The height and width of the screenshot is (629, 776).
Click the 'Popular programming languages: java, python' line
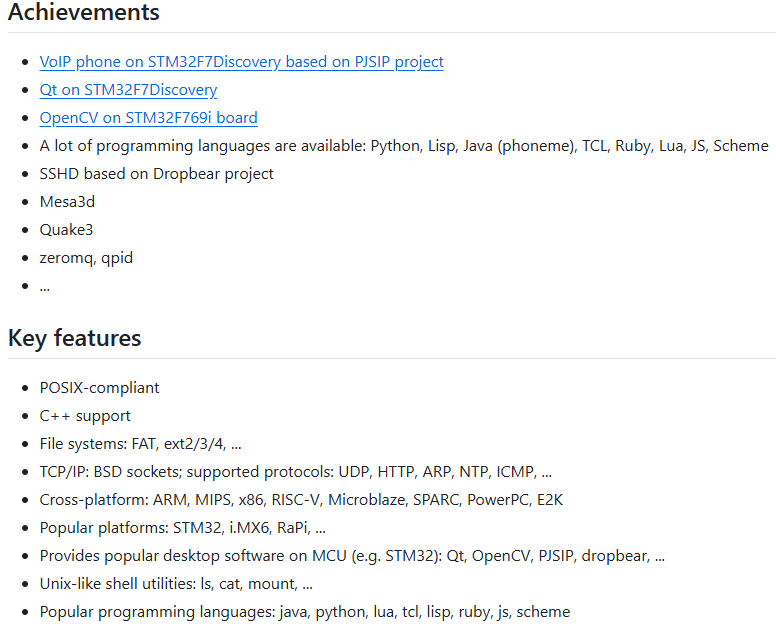click(304, 612)
